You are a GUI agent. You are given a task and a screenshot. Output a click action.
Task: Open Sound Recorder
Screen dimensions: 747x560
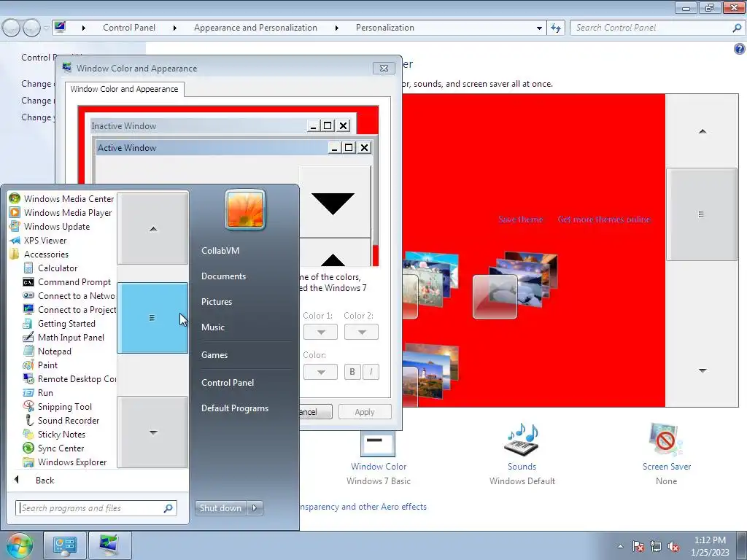[61, 419]
